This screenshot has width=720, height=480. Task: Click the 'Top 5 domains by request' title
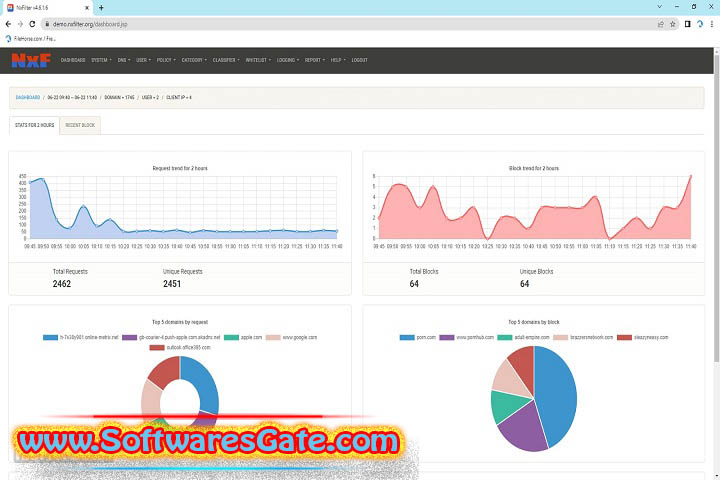(x=180, y=322)
